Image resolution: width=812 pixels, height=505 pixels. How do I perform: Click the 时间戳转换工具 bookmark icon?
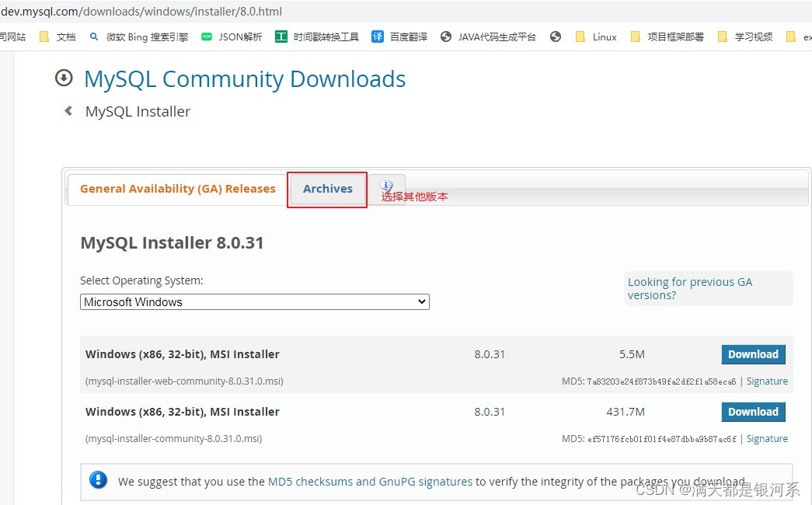(281, 36)
